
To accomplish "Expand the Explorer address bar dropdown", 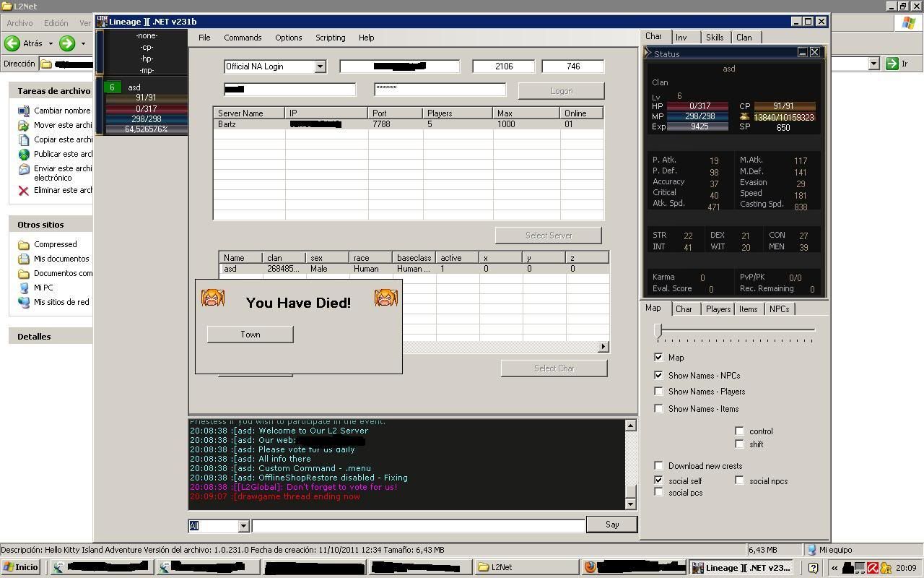I will pyautogui.click(x=873, y=64).
